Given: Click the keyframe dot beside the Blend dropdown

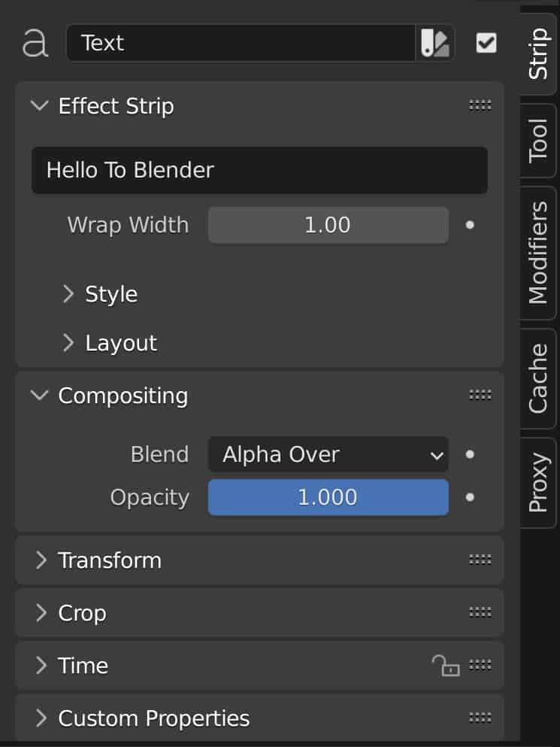Looking at the screenshot, I should 470,454.
